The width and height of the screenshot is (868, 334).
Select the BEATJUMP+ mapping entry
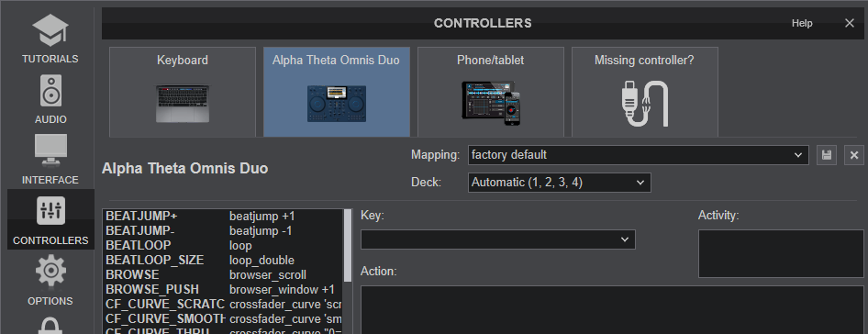tap(223, 216)
